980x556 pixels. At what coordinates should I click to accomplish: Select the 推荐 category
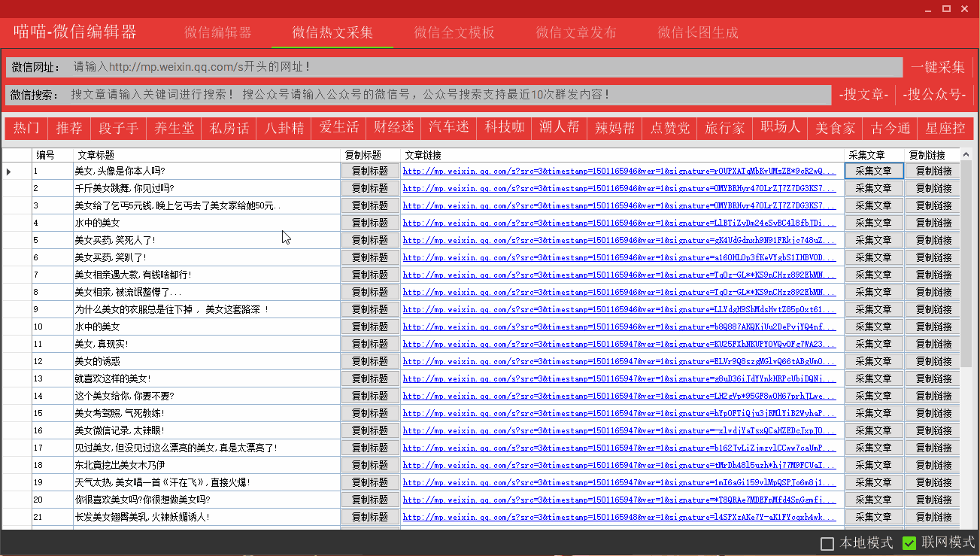[70, 128]
